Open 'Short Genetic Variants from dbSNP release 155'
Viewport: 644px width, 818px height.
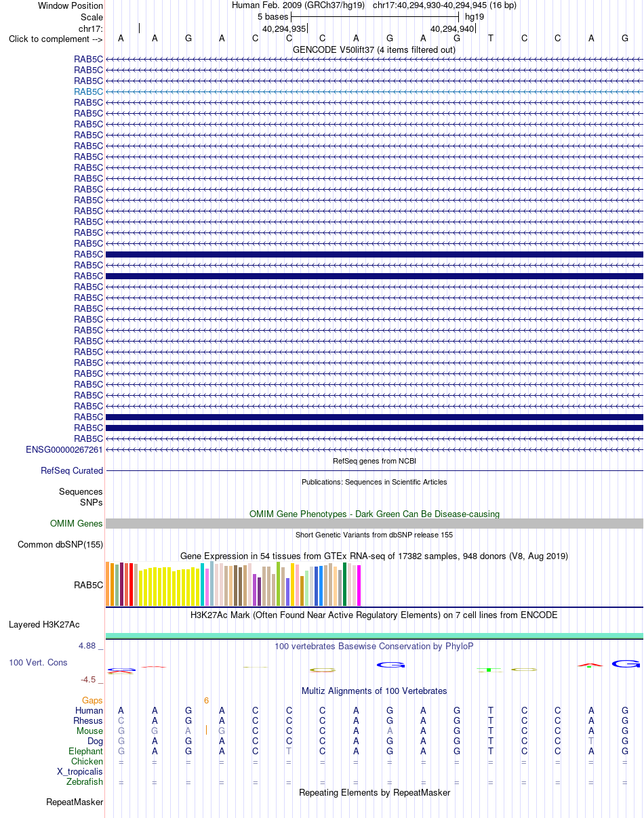point(374,535)
